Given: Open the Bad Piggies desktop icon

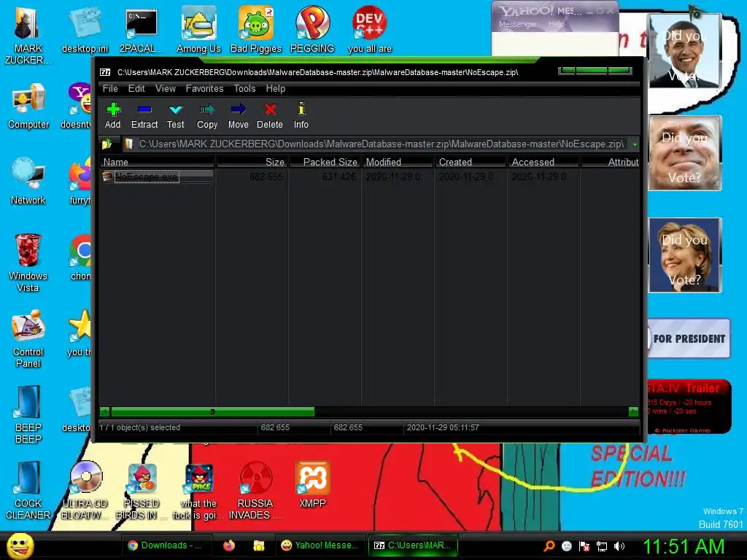Looking at the screenshot, I should pos(256,29).
